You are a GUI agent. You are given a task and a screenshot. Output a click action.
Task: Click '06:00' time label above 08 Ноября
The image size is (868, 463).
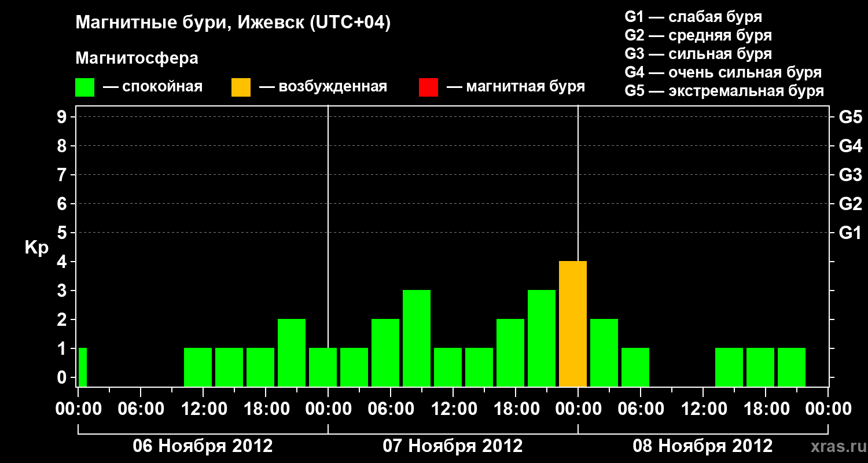pos(641,409)
